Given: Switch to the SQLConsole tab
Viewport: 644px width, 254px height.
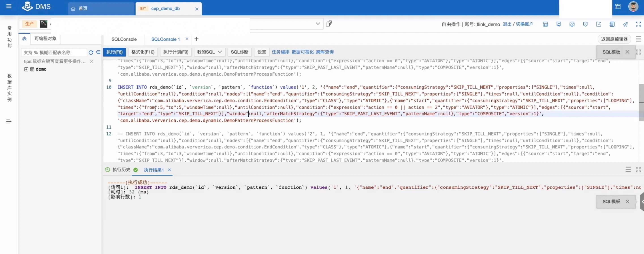Looking at the screenshot, I should click(124, 39).
